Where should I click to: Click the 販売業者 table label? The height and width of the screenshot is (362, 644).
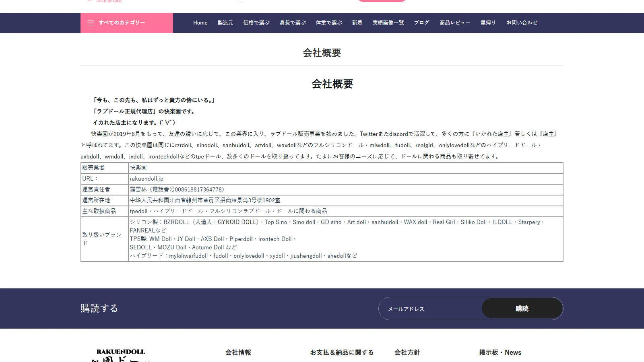[104, 168]
